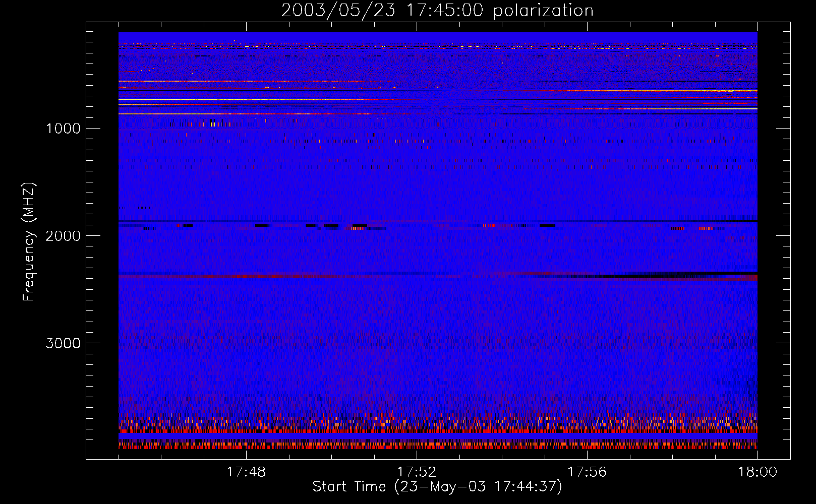
Task: Click the '18:00' time tick label
Action: click(757, 472)
